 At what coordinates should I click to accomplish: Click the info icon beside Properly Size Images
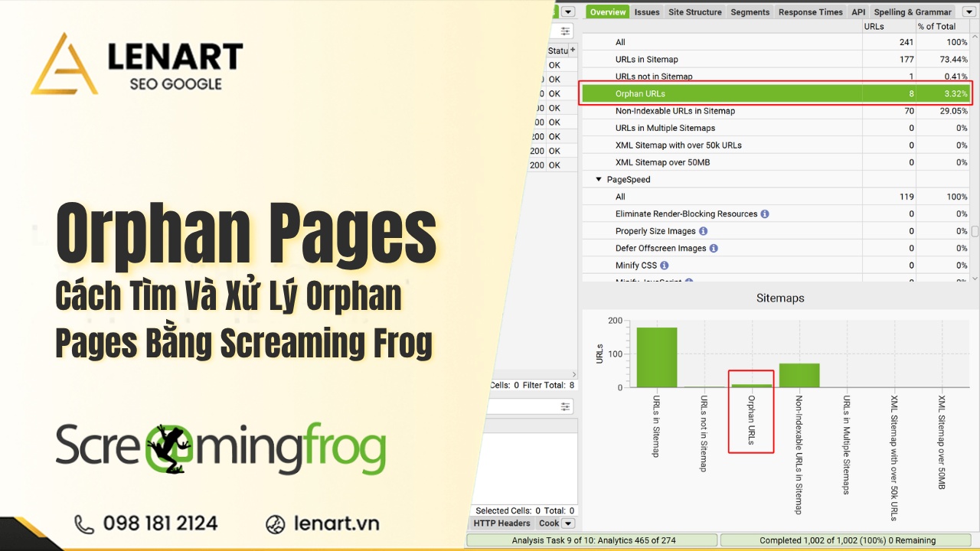tap(703, 230)
